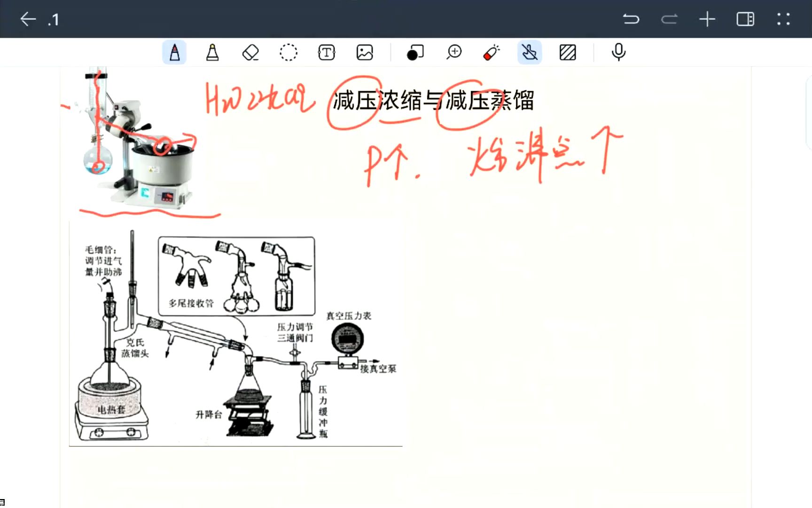This screenshot has height=508, width=812.
Task: Select the Text box tool
Action: 327,52
